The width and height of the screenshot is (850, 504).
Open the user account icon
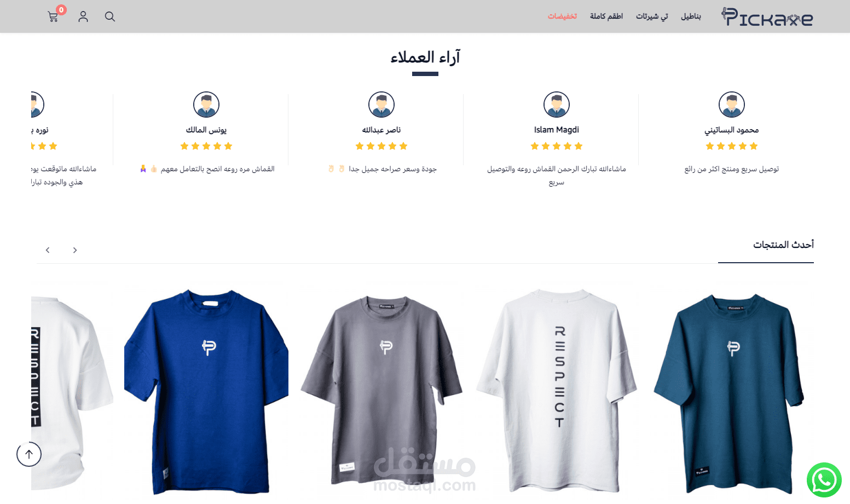83,17
